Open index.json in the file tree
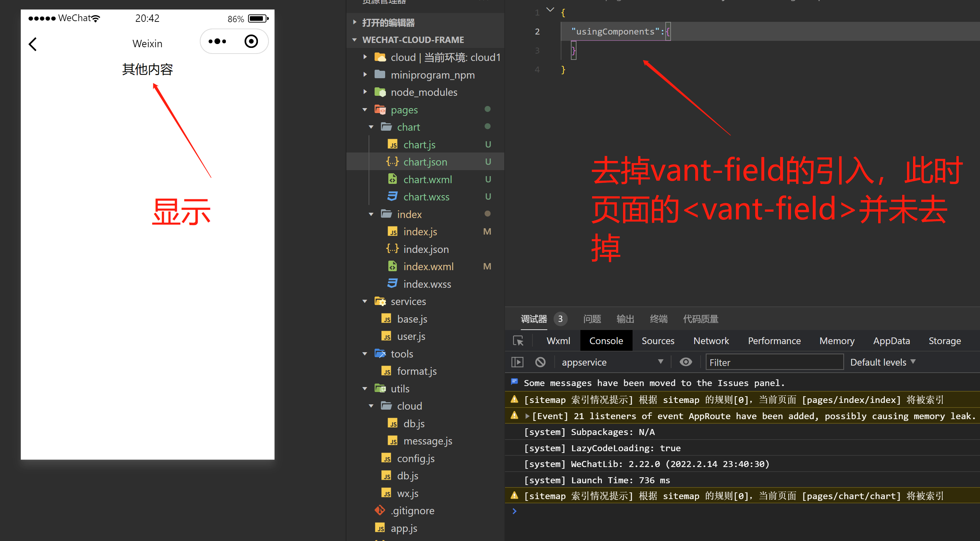Viewport: 980px width, 541px height. tap(426, 249)
